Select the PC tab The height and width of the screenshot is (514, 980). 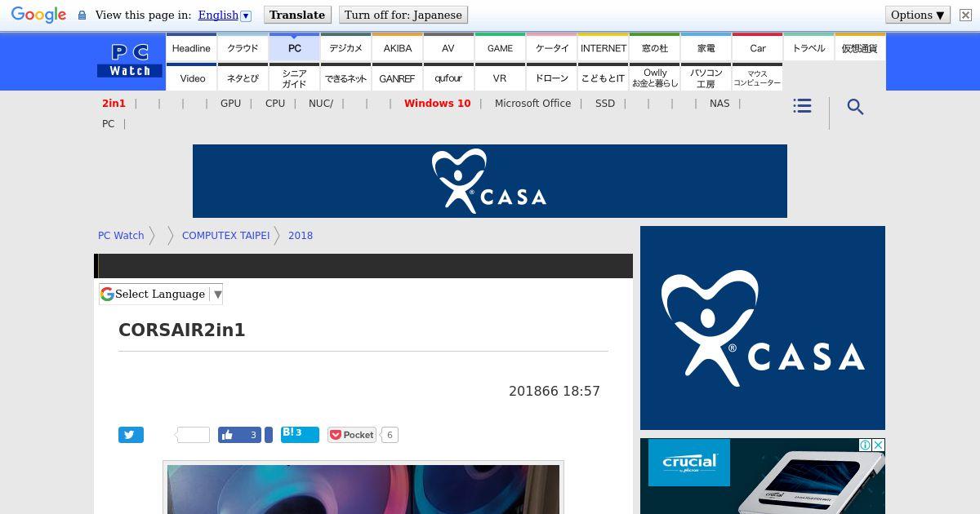pyautogui.click(x=295, y=48)
